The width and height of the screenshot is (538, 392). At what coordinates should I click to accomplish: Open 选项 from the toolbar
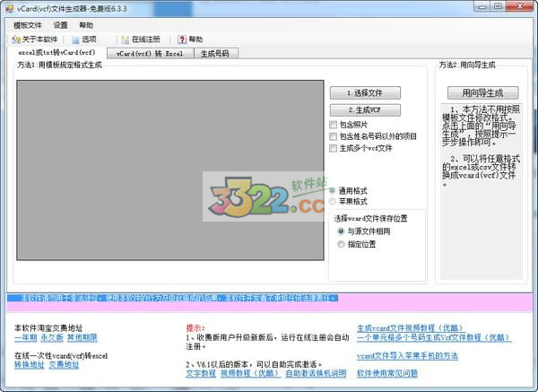click(84, 39)
